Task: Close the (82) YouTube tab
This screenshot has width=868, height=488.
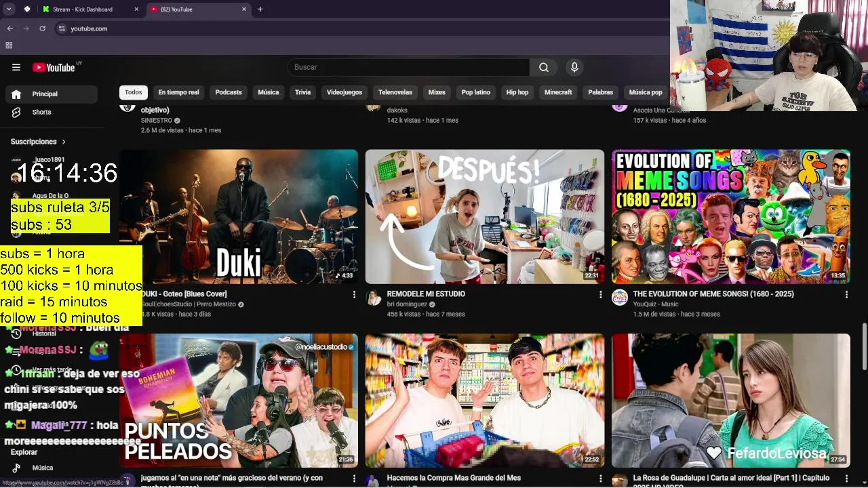Action: tap(244, 9)
